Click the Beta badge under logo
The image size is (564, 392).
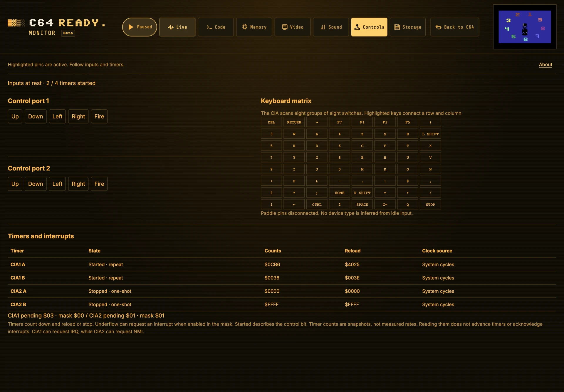point(68,33)
